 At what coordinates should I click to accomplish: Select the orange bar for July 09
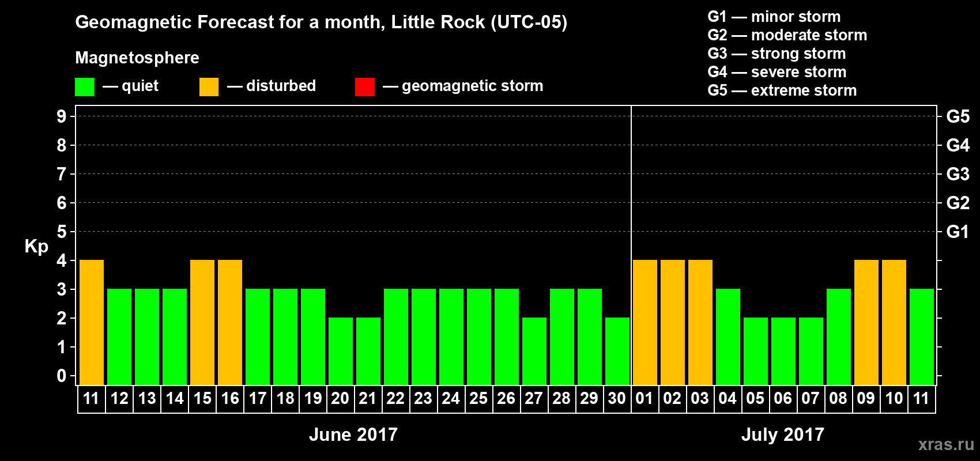pos(866,323)
